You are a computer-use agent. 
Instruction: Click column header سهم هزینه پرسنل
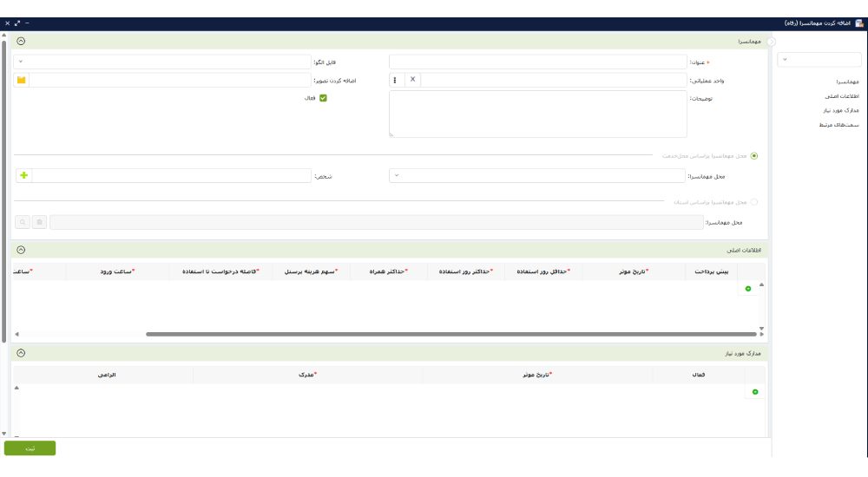[x=311, y=271]
